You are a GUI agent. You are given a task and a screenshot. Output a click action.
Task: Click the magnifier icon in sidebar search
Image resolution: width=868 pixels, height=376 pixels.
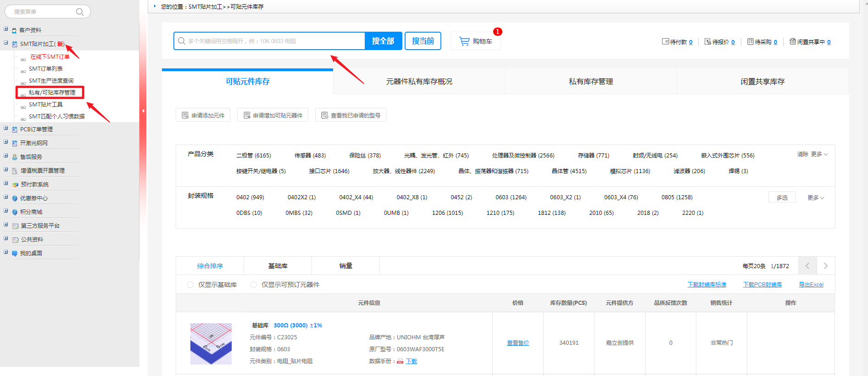point(80,12)
